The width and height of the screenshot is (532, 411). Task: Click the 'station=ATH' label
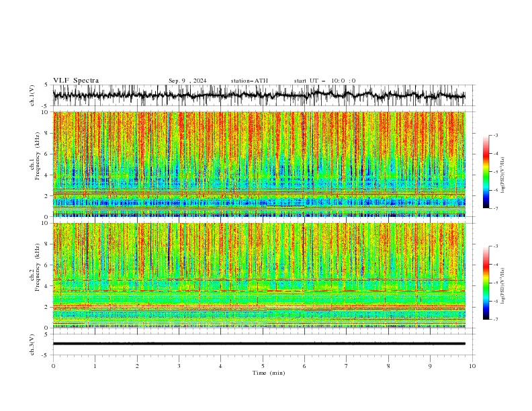[x=249, y=81]
